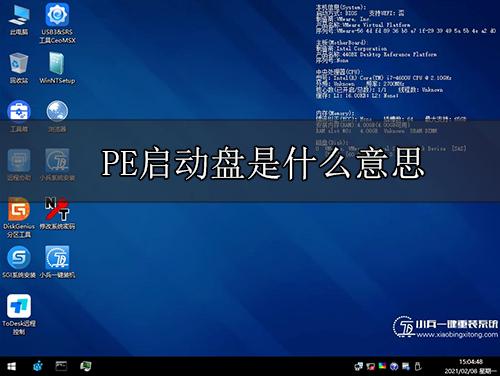Click the colorful square tray icon

pos(382,366)
